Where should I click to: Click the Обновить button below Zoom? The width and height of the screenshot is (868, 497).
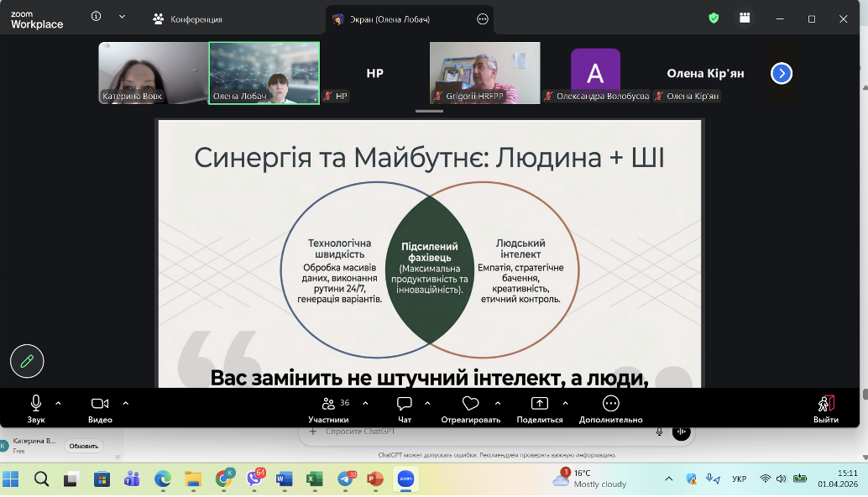tap(84, 446)
